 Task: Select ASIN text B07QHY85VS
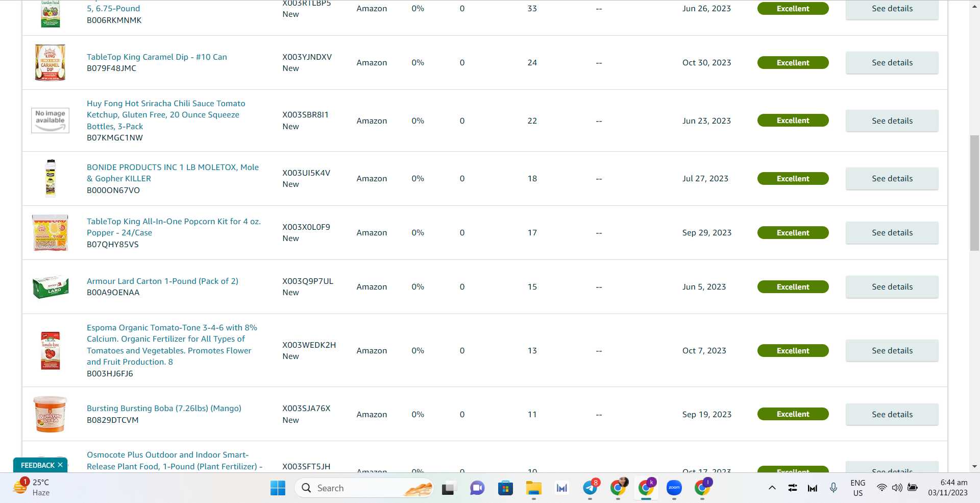pos(112,244)
